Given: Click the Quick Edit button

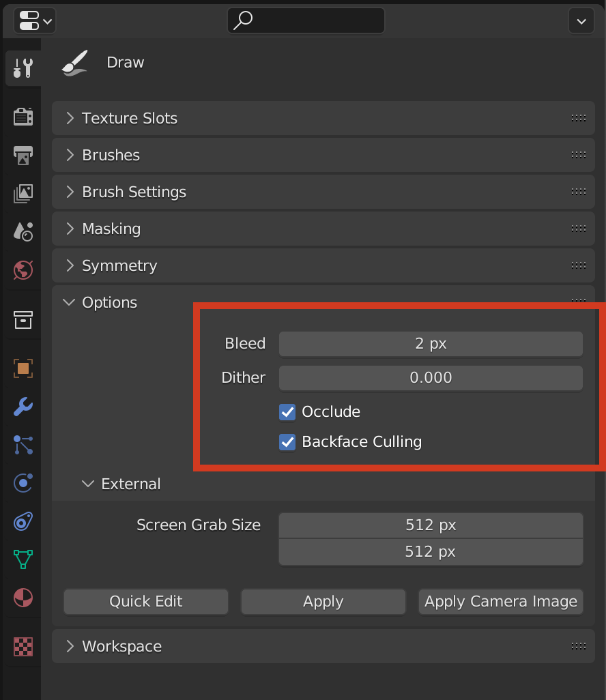Looking at the screenshot, I should pyautogui.click(x=146, y=602).
